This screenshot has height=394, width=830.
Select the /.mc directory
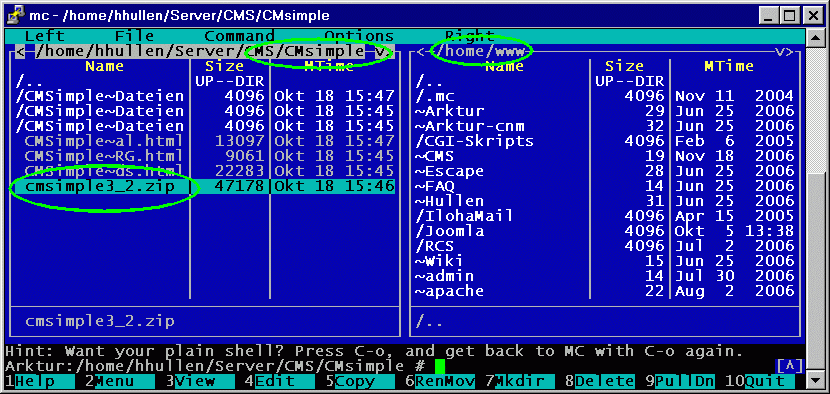point(605,96)
